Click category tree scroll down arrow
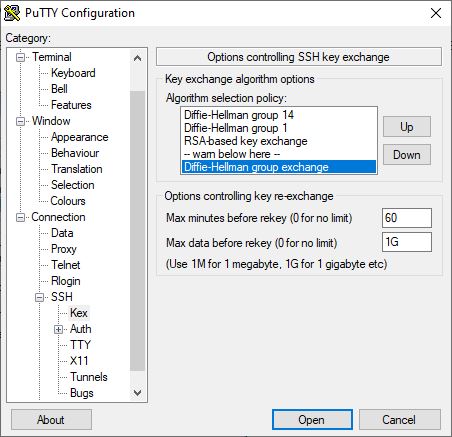The image size is (452, 437). pos(137,393)
